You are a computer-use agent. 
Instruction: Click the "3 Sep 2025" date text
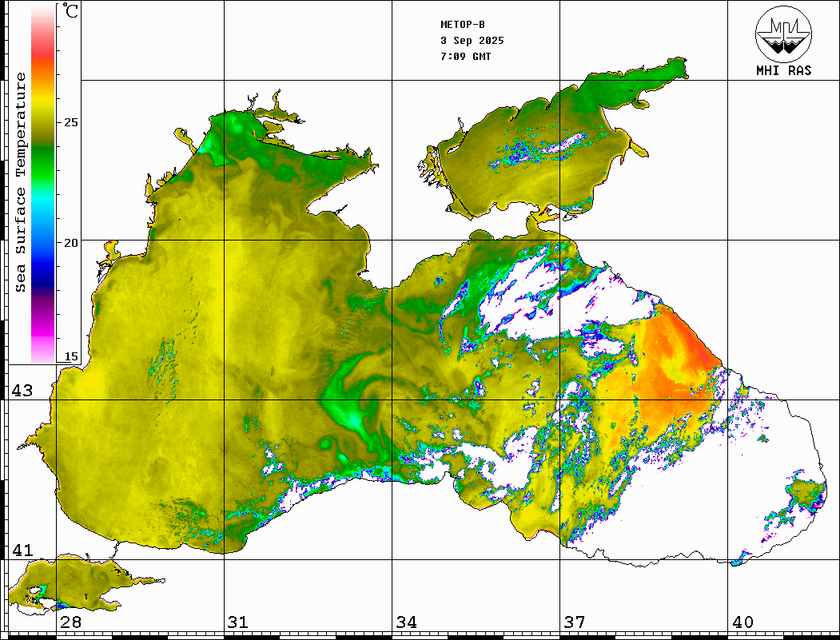pyautogui.click(x=472, y=41)
